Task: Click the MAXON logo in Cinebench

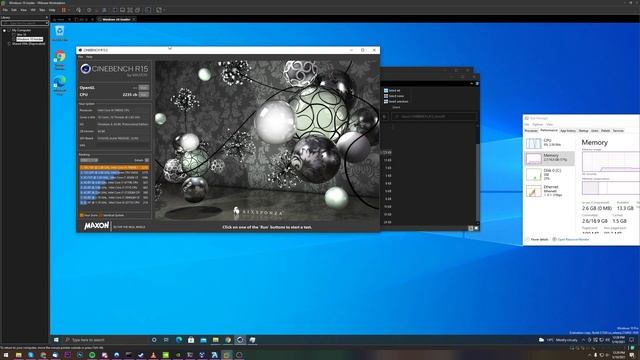Action: [x=96, y=226]
